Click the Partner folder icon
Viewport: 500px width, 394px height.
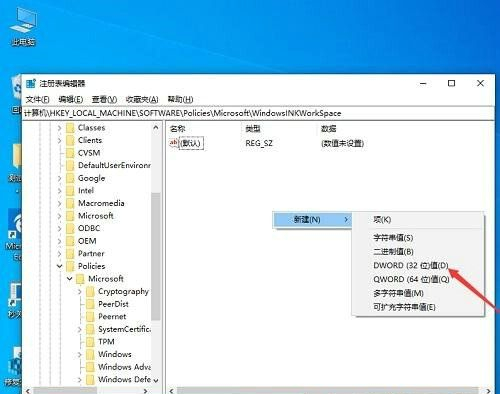pyautogui.click(x=70, y=254)
